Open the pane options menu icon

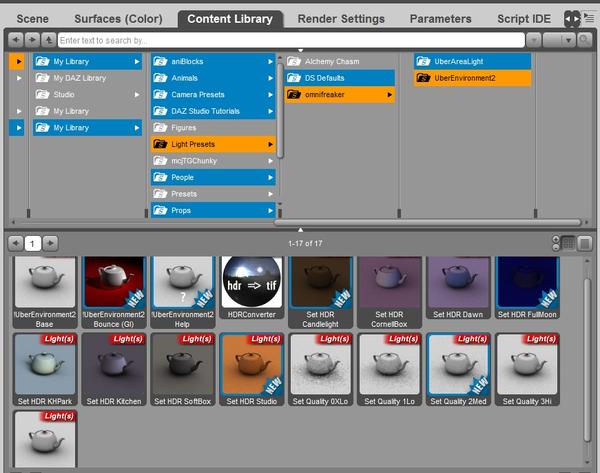click(589, 17)
